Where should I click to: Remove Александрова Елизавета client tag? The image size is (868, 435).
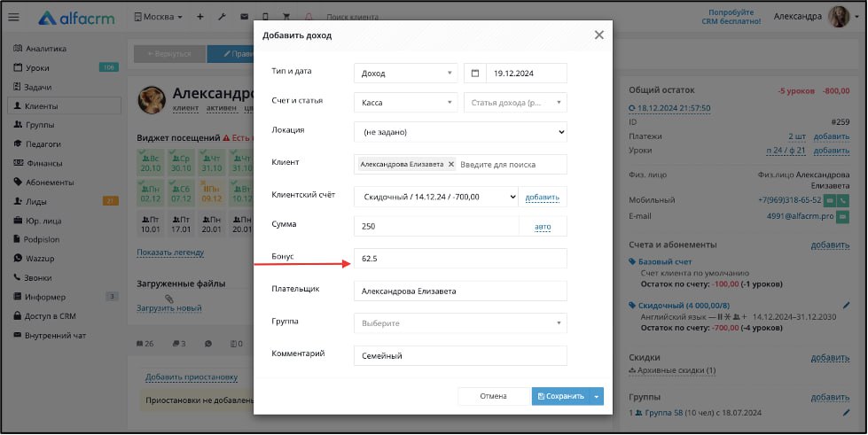[451, 164]
